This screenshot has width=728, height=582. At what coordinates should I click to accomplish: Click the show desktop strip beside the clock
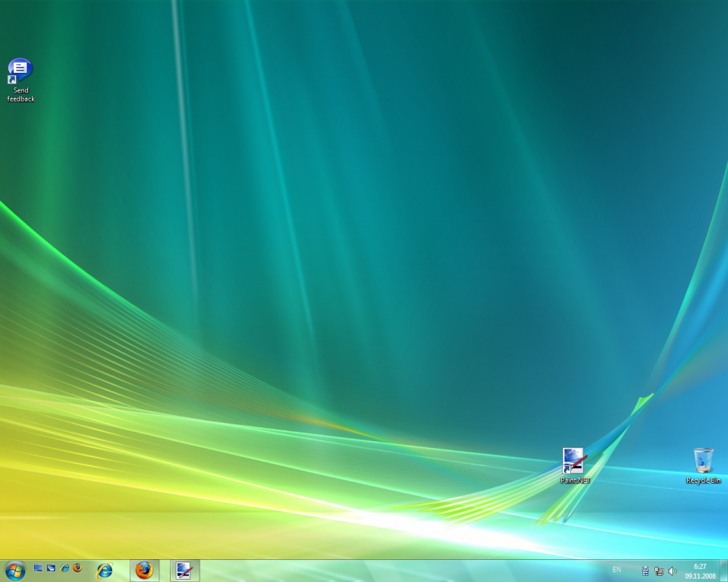(723, 571)
